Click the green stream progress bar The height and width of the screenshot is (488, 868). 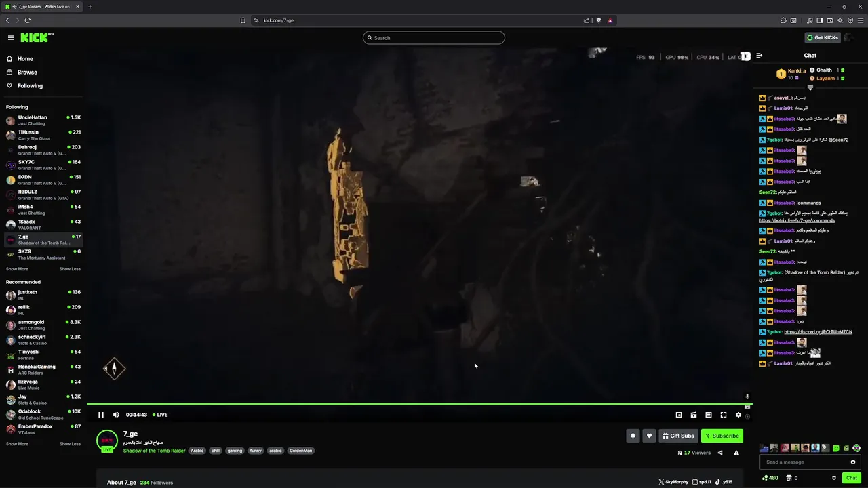click(x=419, y=404)
